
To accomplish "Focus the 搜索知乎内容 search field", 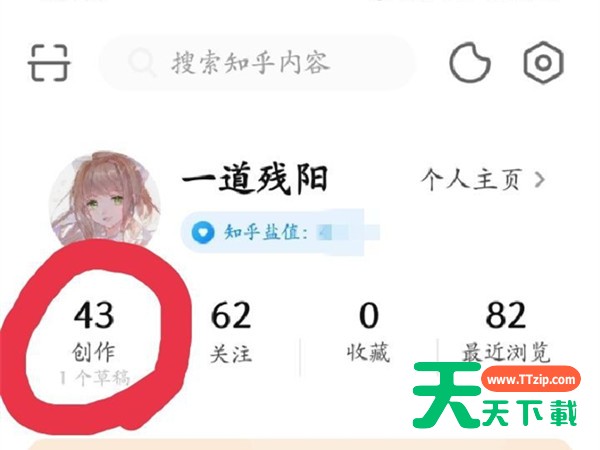I will 257,63.
